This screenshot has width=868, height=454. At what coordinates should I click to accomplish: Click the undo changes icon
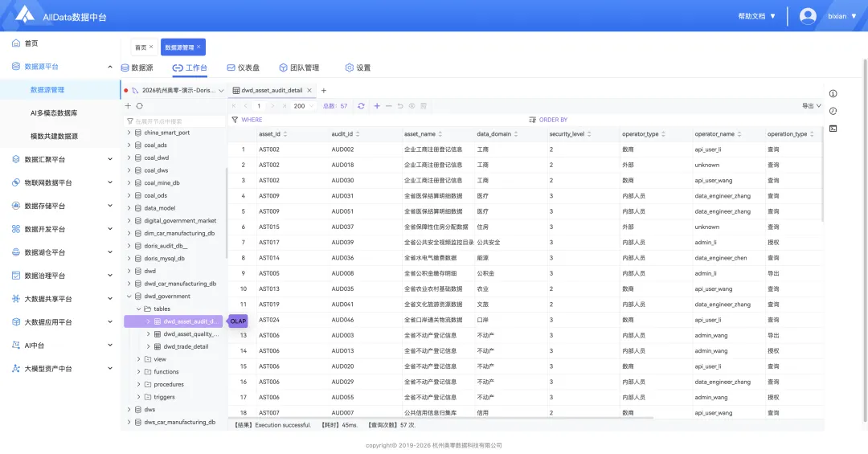(x=399, y=106)
